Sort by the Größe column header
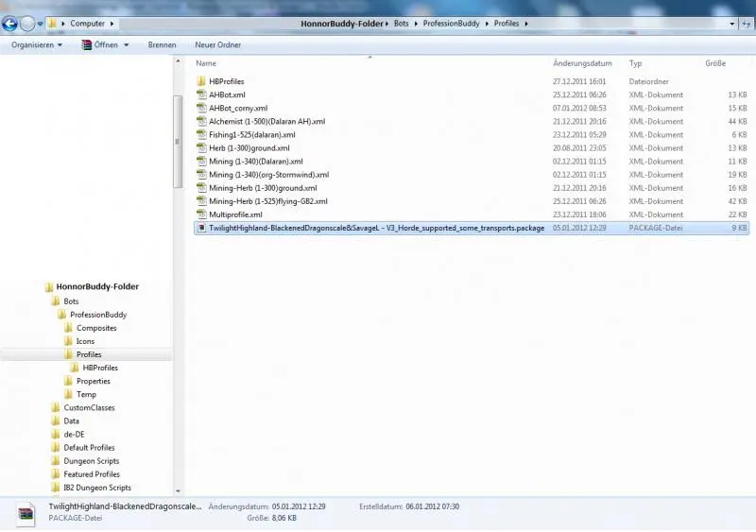Viewport: 756px width, 532px height. tap(715, 63)
